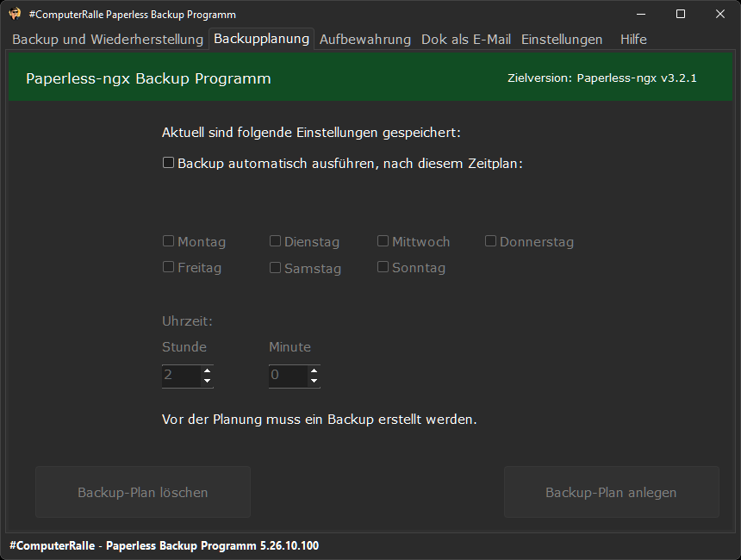This screenshot has height=560, width=741.
Task: Click the status bar version text 5.26.10.100
Action: click(290, 546)
